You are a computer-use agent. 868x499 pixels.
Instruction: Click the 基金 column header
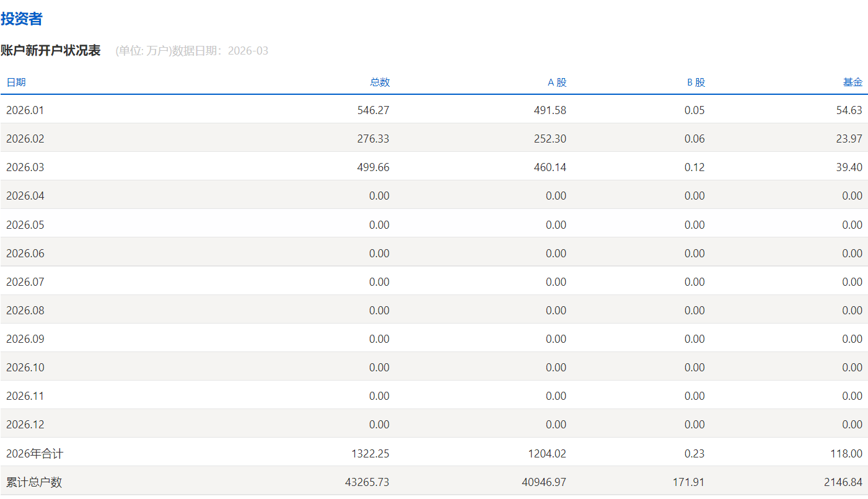point(852,82)
